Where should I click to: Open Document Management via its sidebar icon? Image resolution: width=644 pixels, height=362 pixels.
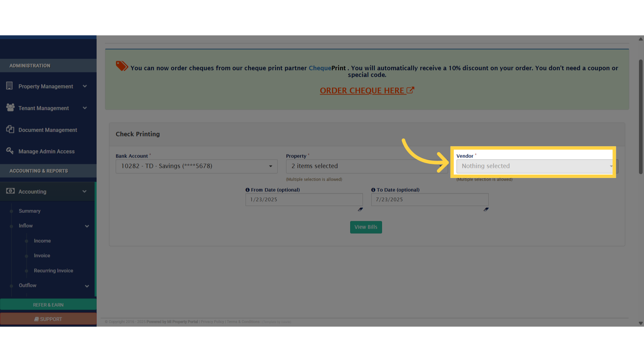tap(10, 130)
